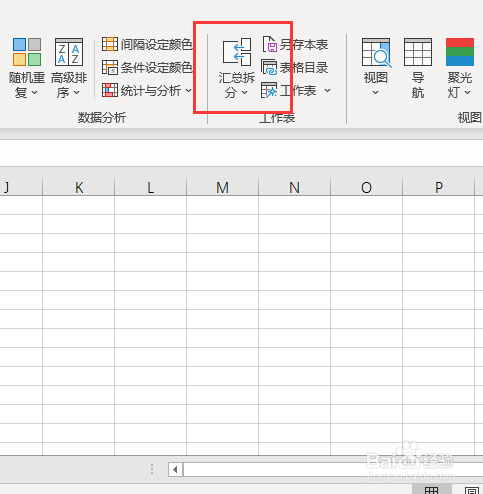The width and height of the screenshot is (483, 494).
Task: Select column J header
Action: [x=21, y=187]
